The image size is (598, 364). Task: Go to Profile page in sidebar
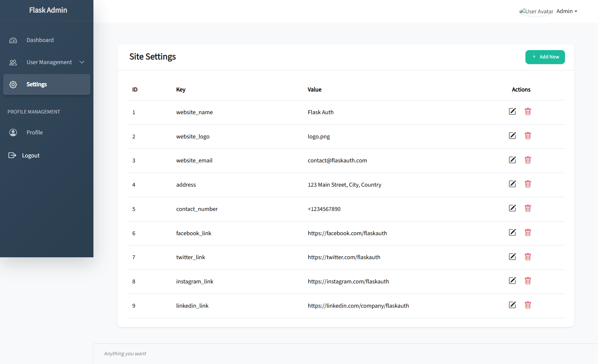click(x=35, y=133)
